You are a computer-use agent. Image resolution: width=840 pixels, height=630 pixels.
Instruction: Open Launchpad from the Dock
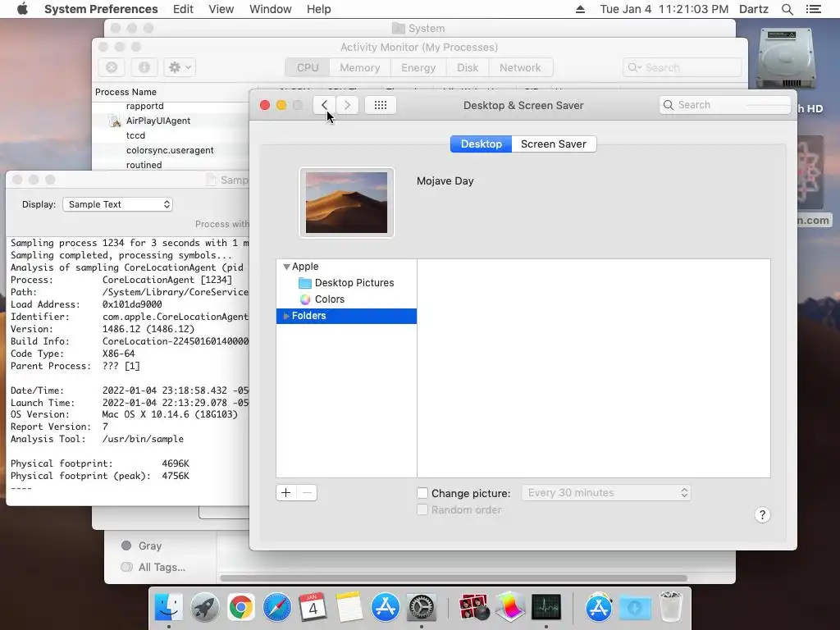[x=204, y=608]
